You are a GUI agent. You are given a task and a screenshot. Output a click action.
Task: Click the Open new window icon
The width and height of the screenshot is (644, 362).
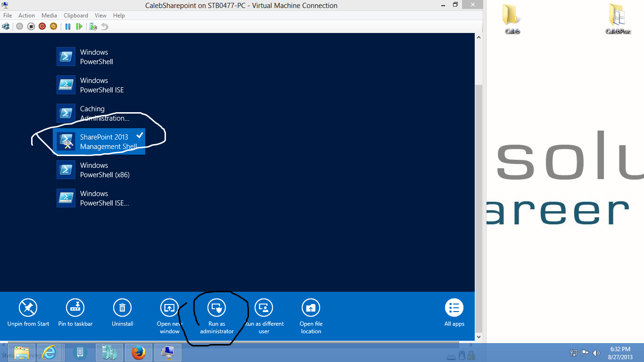coord(169,308)
